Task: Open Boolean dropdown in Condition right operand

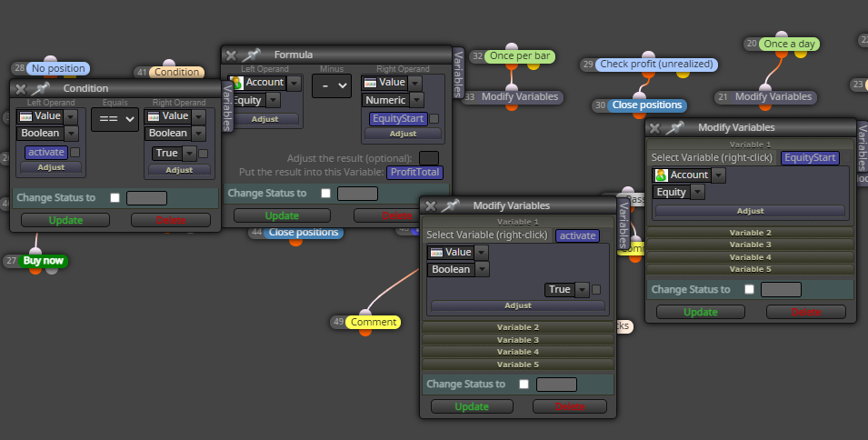Action: click(198, 134)
